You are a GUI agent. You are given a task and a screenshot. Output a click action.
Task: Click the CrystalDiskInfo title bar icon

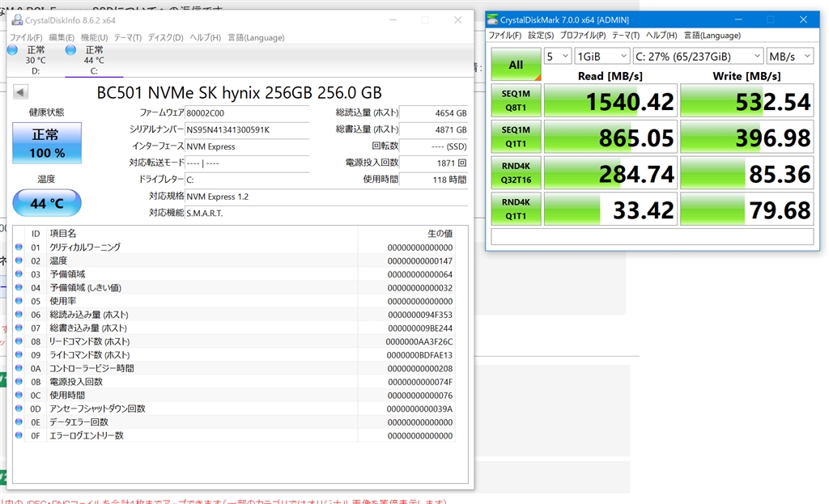point(17,20)
